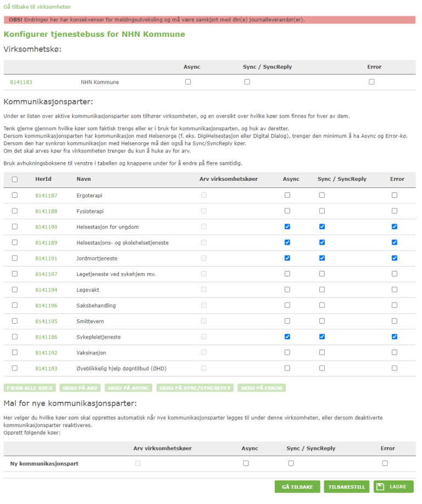422x504 pixels.
Task: Click the green 'Tilbakestill' button
Action: coord(347,487)
